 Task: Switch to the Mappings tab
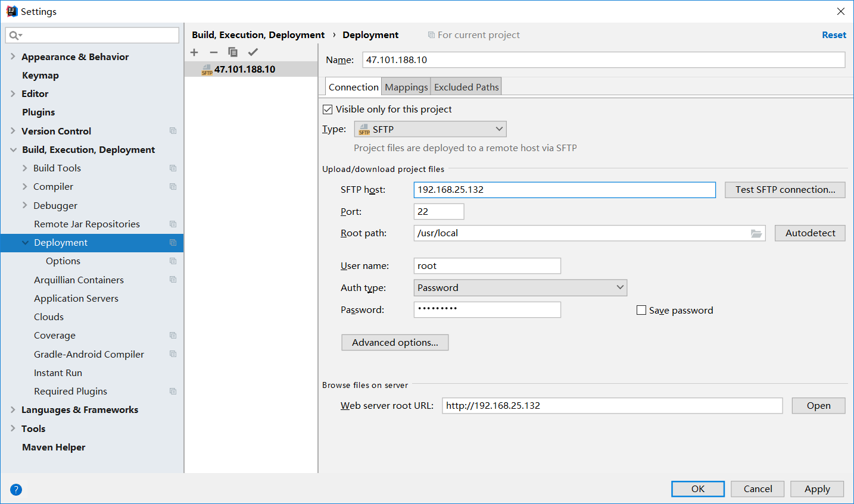pyautogui.click(x=406, y=87)
